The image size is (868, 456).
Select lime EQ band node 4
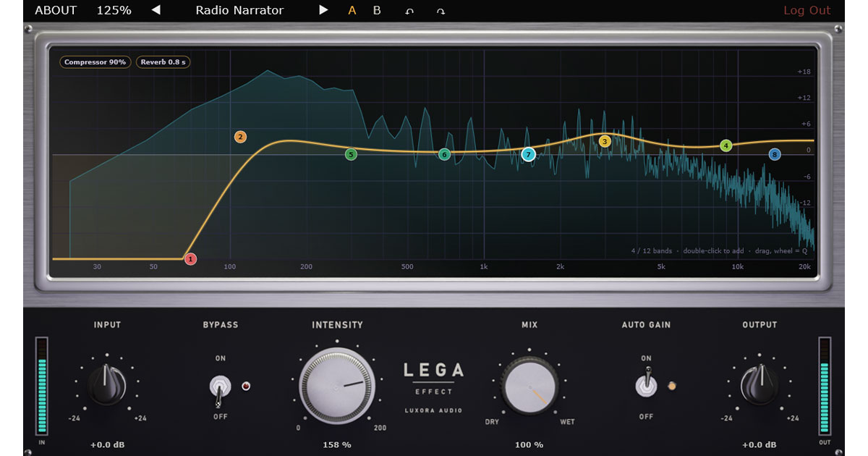[x=726, y=146]
